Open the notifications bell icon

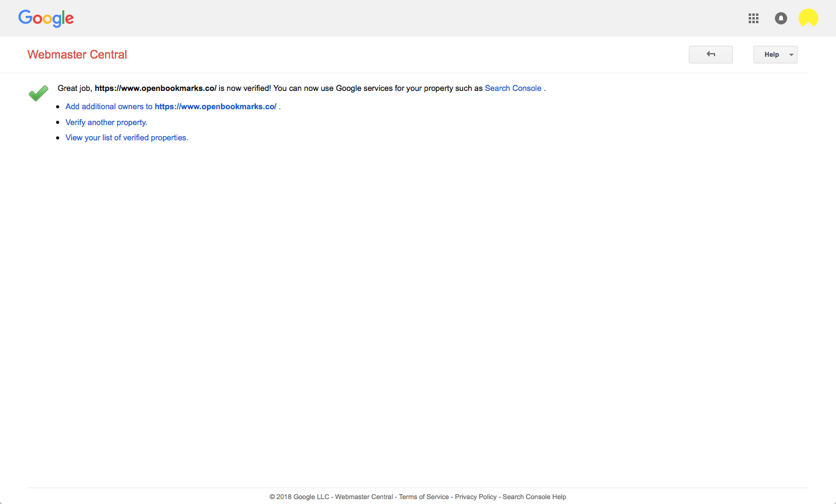coord(781,18)
